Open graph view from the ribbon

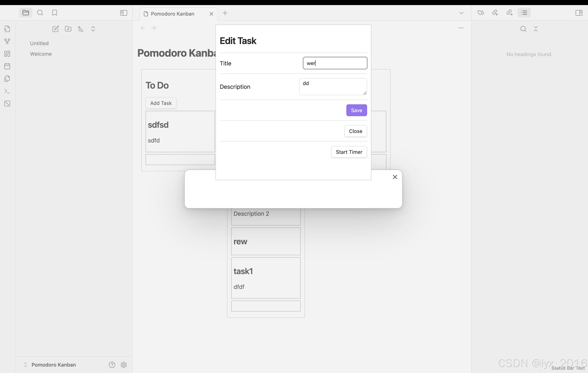[7, 41]
